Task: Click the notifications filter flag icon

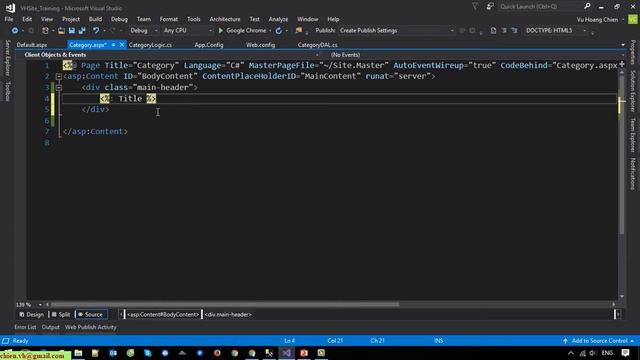Action: (x=475, y=7)
